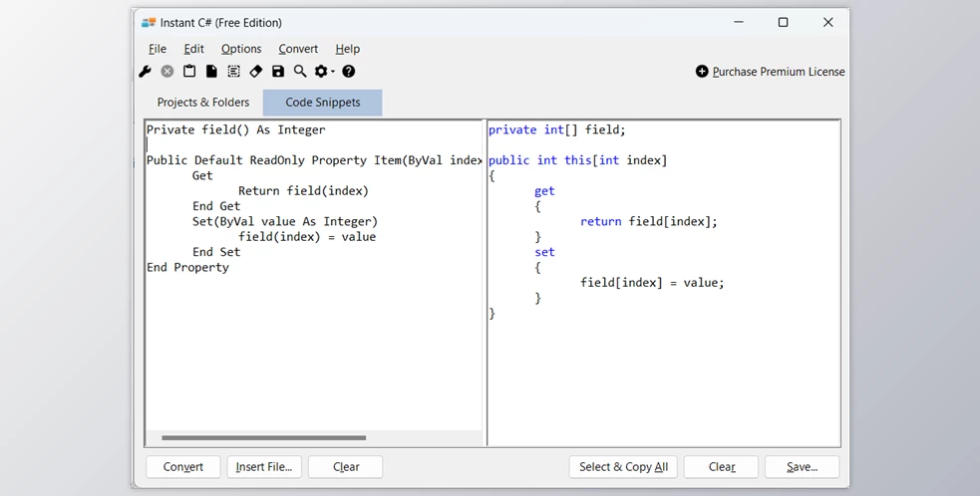980x496 pixels.
Task: Open the Options menu
Action: [241, 49]
